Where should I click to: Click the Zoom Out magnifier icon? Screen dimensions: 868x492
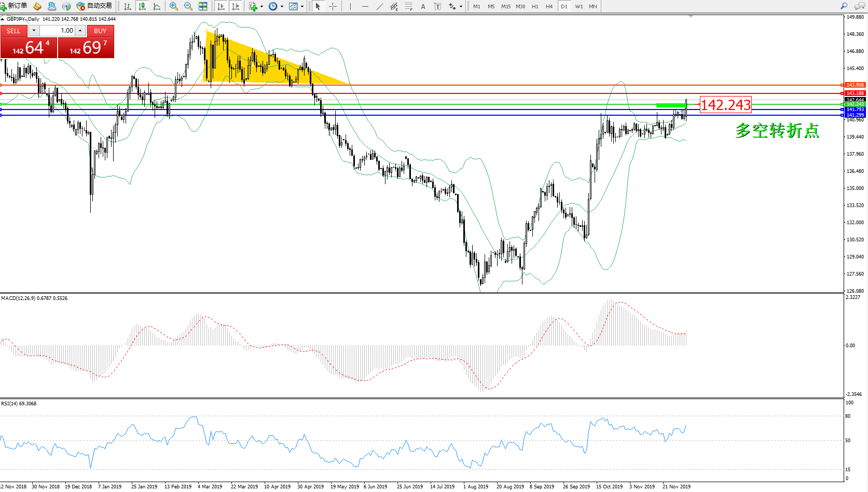(x=188, y=6)
